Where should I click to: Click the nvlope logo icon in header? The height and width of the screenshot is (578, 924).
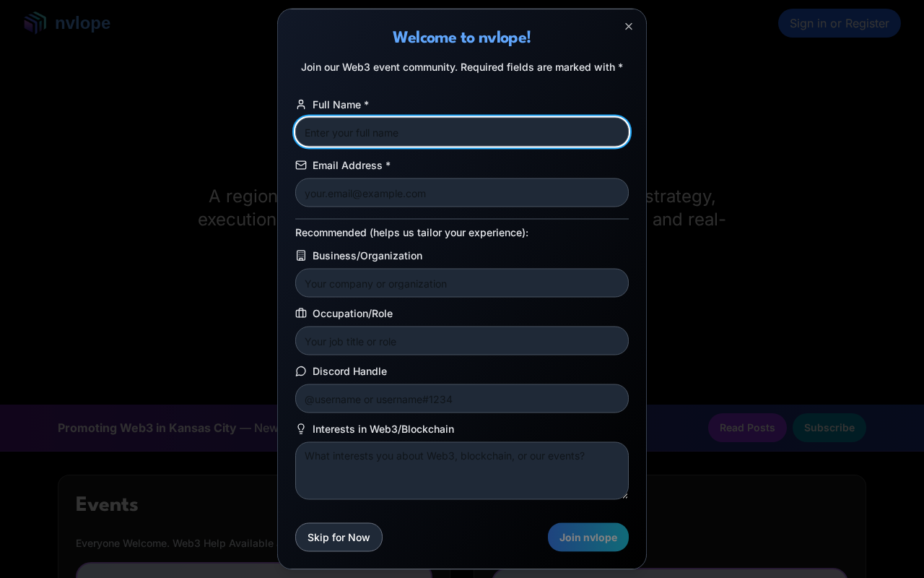[x=35, y=23]
